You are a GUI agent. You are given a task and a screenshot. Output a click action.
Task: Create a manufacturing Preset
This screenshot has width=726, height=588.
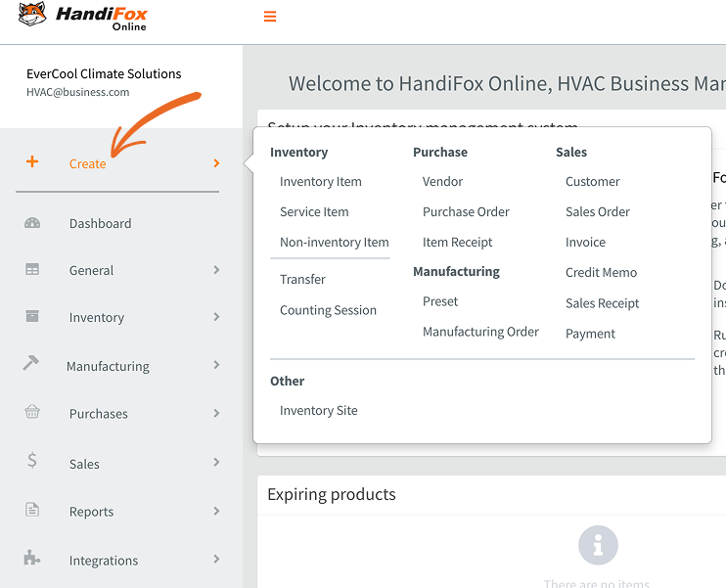tap(440, 301)
